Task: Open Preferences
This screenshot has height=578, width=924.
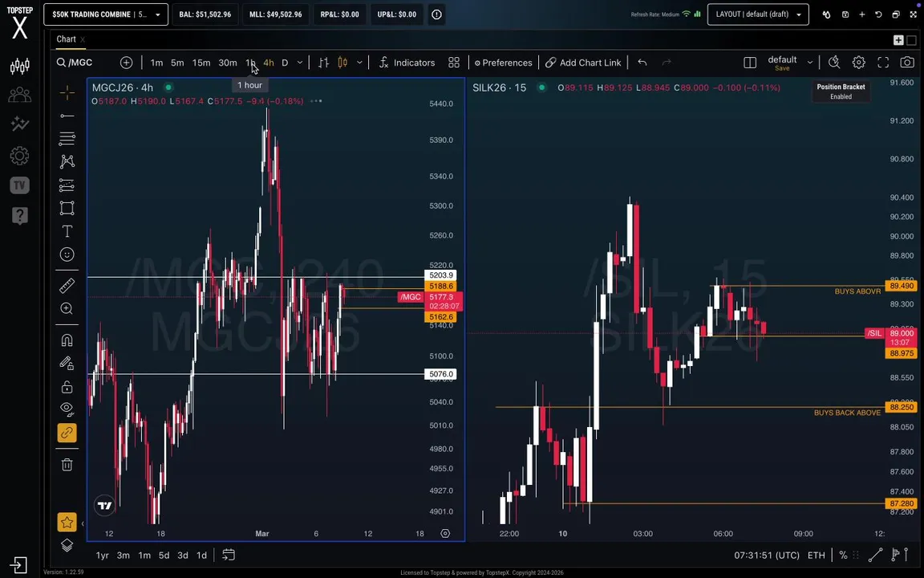Action: (503, 63)
